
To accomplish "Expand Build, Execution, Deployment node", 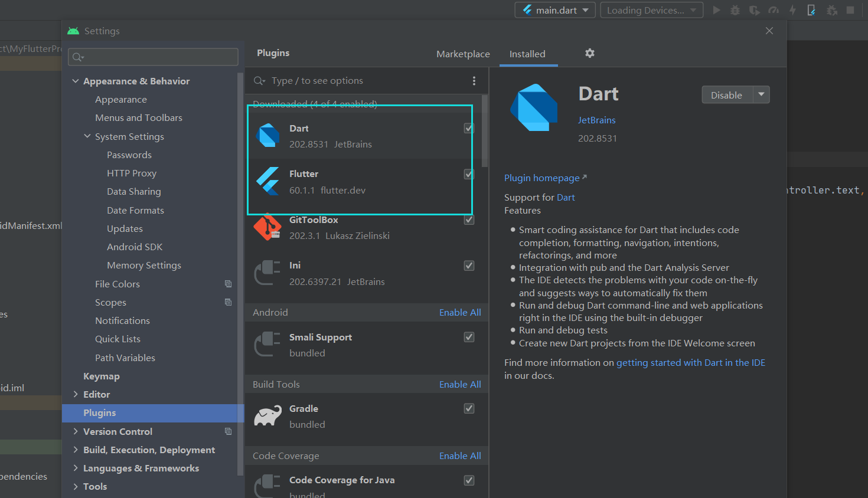I will pos(76,450).
